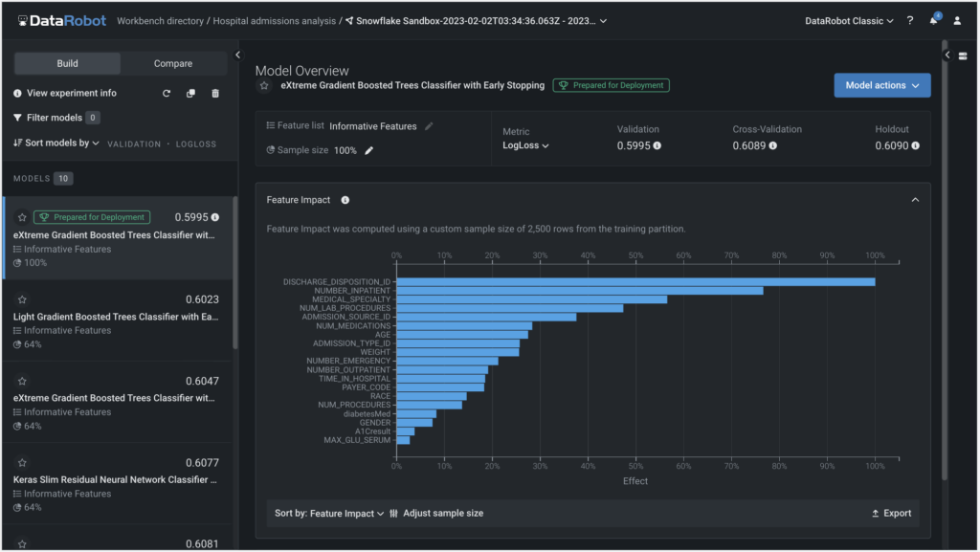Click the DISCHARGE_DISPOSITION_ID bar in chart

coord(635,282)
